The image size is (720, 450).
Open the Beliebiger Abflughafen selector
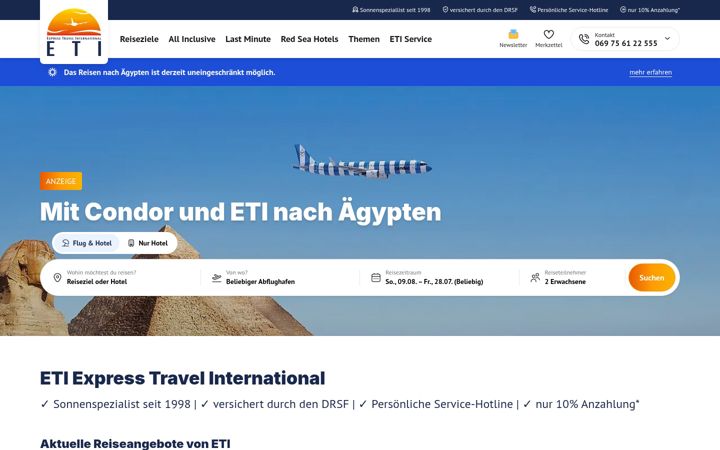click(280, 277)
